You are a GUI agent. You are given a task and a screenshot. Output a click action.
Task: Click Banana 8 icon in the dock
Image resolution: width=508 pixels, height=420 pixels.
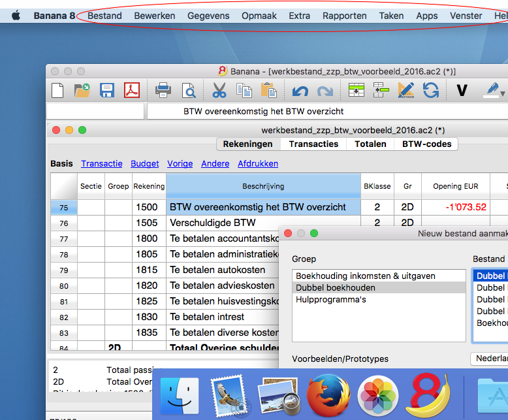(x=428, y=395)
